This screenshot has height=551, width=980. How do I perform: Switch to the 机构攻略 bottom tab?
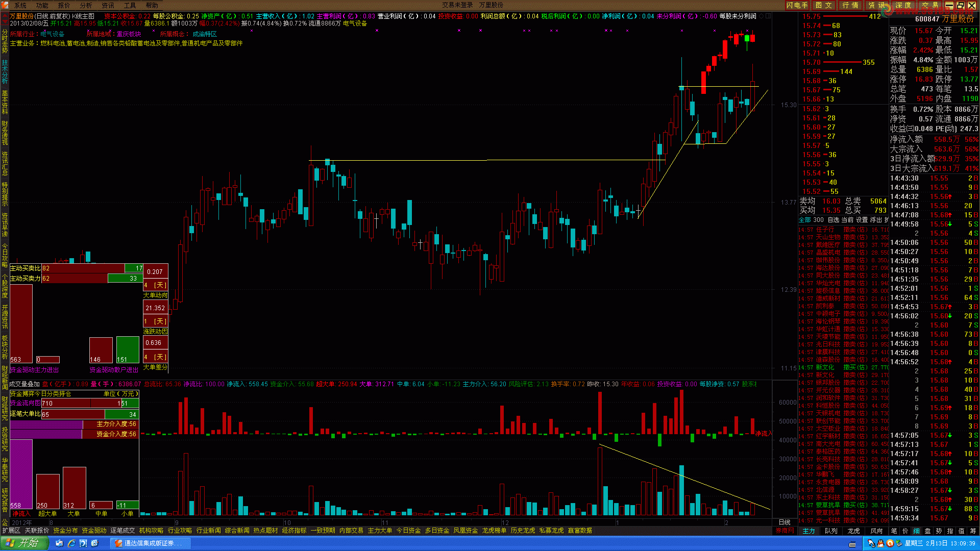pyautogui.click(x=151, y=531)
